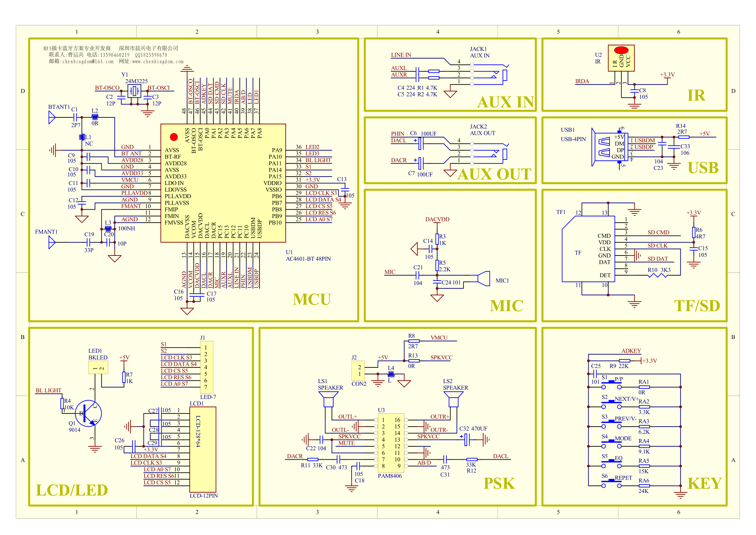This screenshot has width=756, height=535.
Task: Click the KEY section title
Action: click(704, 484)
